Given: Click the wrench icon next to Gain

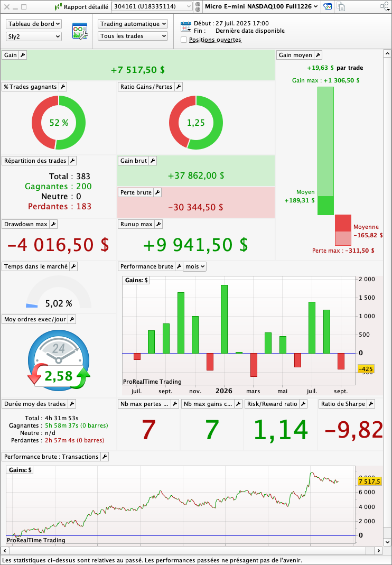Looking at the screenshot, I should [x=23, y=55].
